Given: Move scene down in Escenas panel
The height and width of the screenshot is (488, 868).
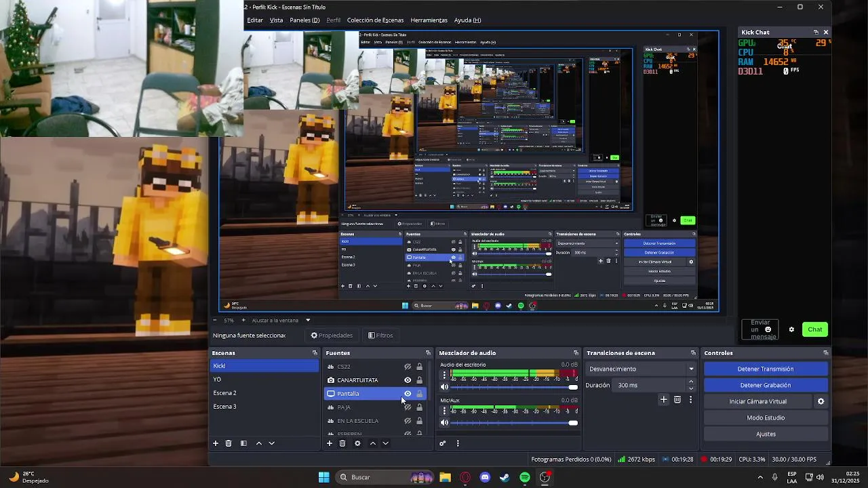Looking at the screenshot, I should coord(272,443).
